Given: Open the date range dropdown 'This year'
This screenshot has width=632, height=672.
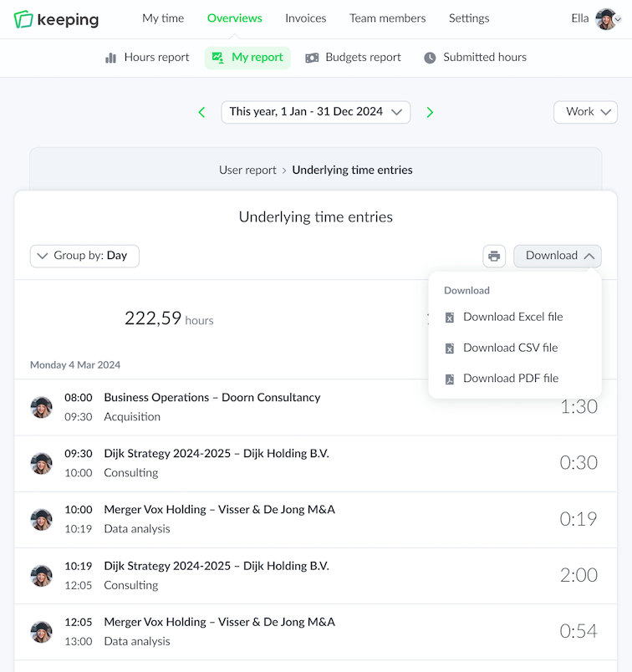Looking at the screenshot, I should pos(315,112).
